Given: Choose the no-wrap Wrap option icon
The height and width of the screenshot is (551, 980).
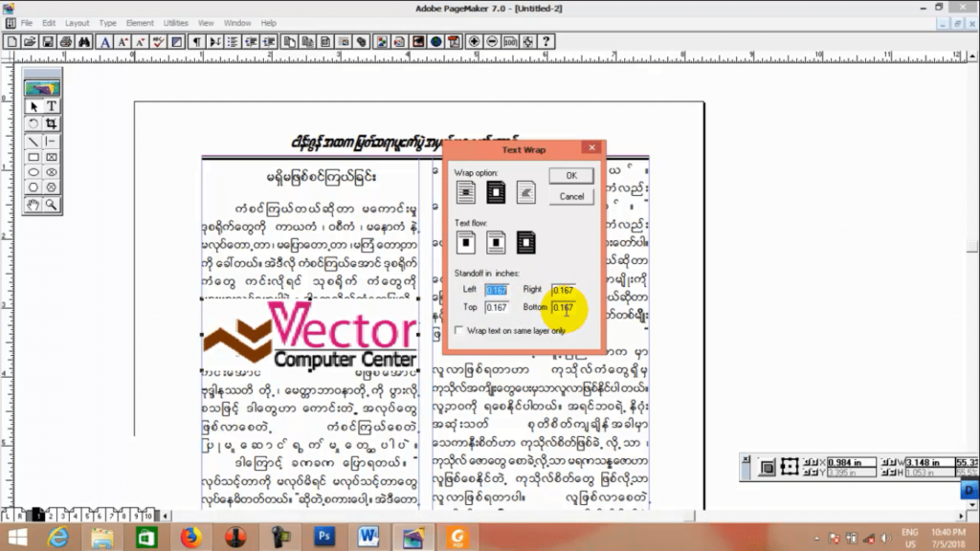Looking at the screenshot, I should [x=466, y=192].
